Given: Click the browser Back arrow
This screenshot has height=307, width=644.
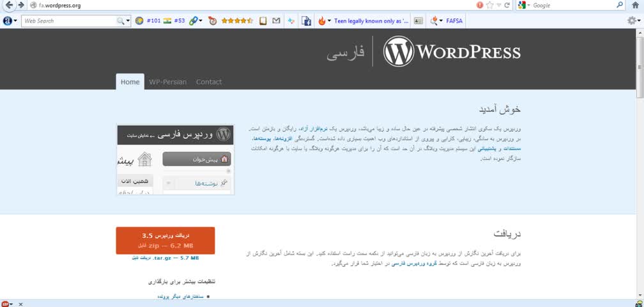Looking at the screenshot, I should (x=9, y=5).
